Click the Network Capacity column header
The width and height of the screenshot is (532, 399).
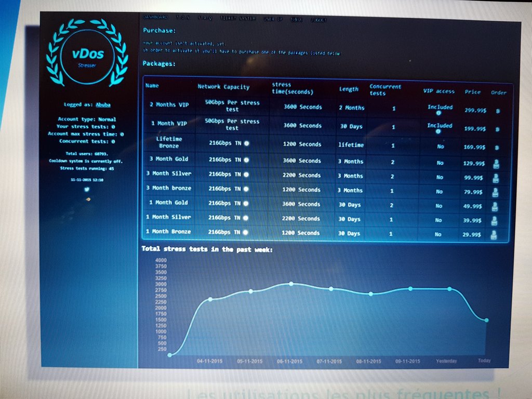click(x=223, y=87)
